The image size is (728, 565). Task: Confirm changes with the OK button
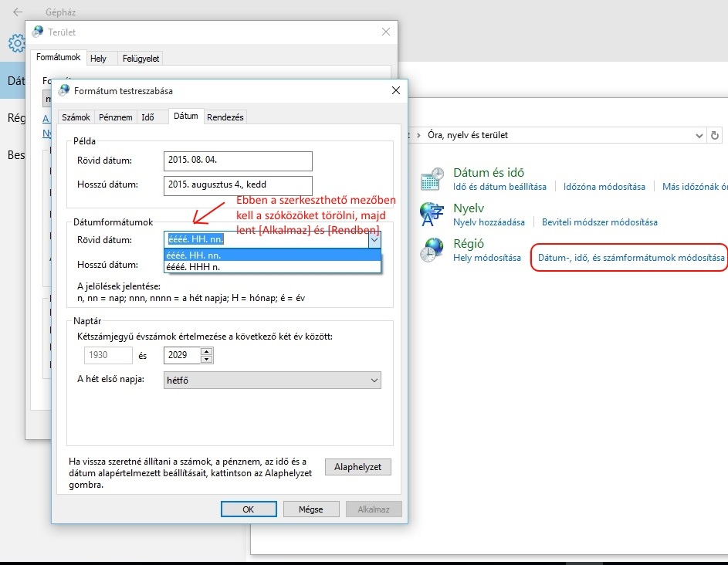tap(249, 509)
